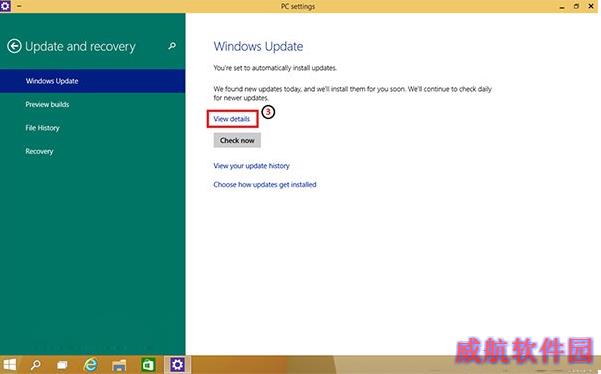601x374 pixels.
Task: Close the PC settings window
Action: pyautogui.click(x=591, y=6)
